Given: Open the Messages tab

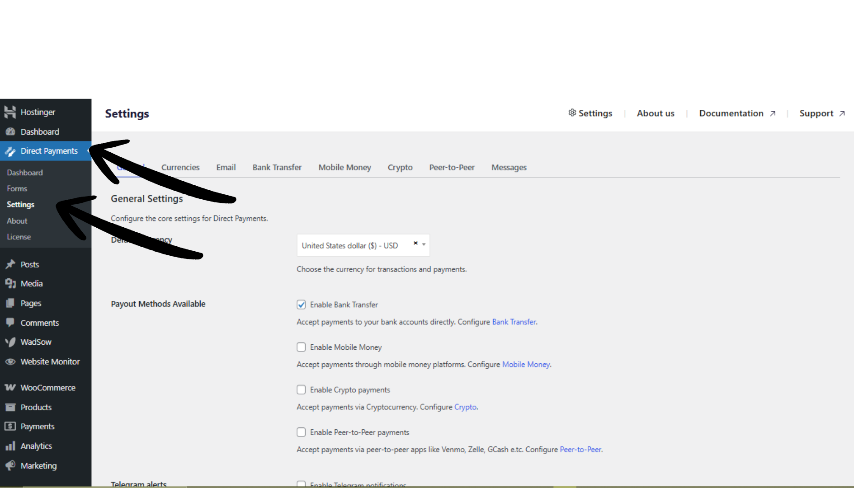Looking at the screenshot, I should 509,167.
